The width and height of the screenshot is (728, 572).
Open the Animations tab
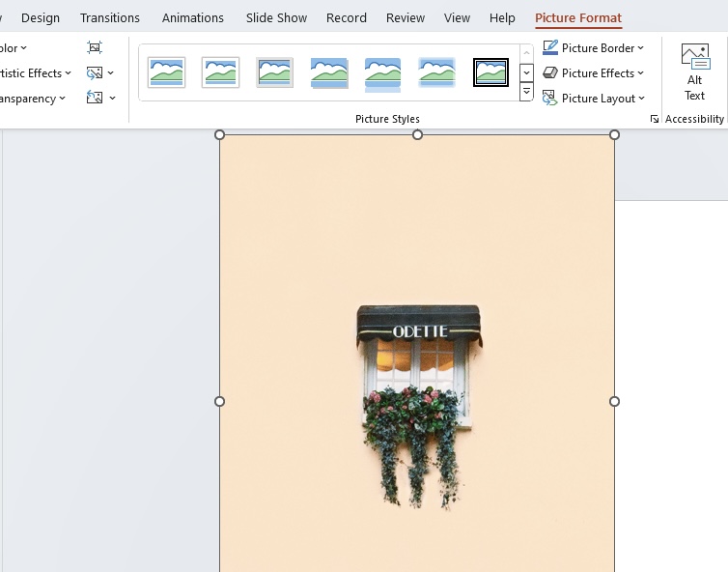tap(193, 17)
